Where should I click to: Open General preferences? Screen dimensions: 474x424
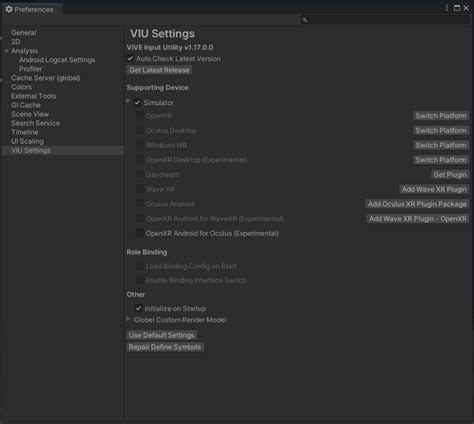click(24, 33)
